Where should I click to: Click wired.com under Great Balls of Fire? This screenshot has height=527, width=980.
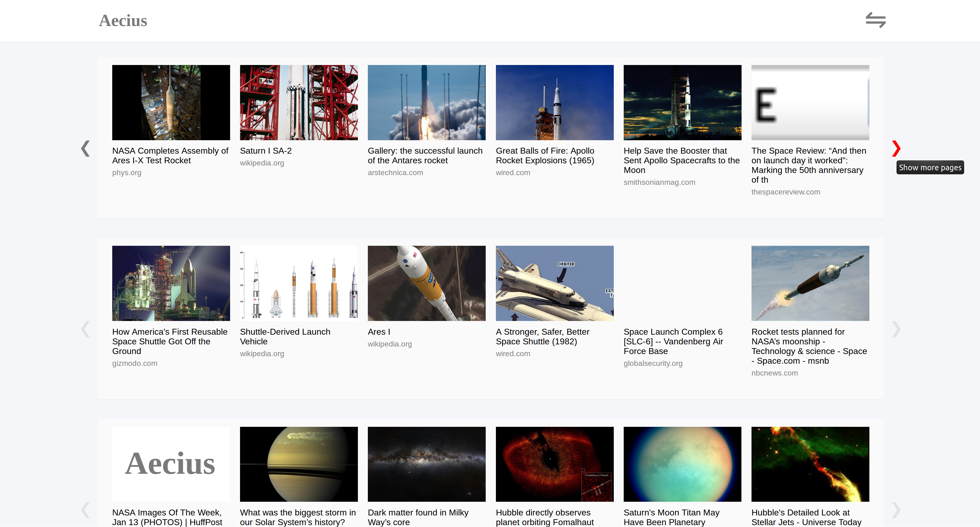click(513, 172)
